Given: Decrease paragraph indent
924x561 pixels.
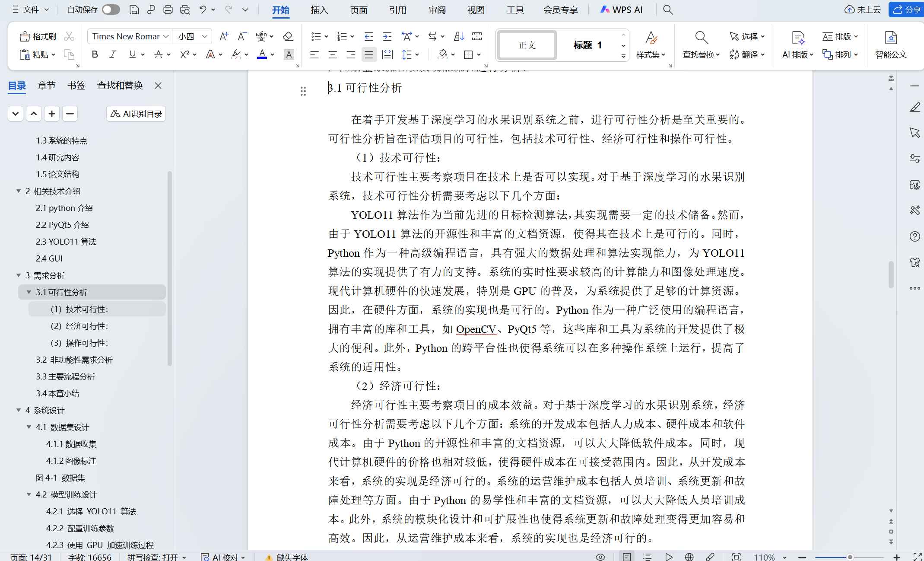Looking at the screenshot, I should point(368,36).
